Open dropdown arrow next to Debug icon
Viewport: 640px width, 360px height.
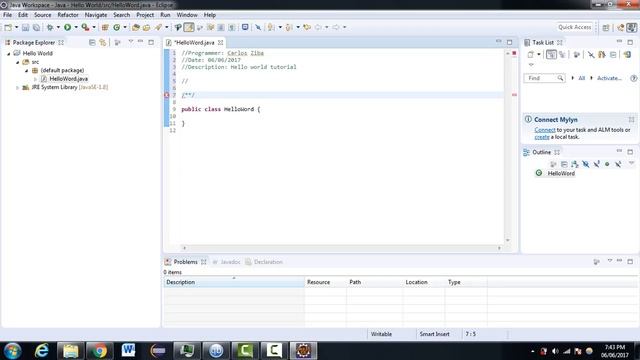coord(58,27)
